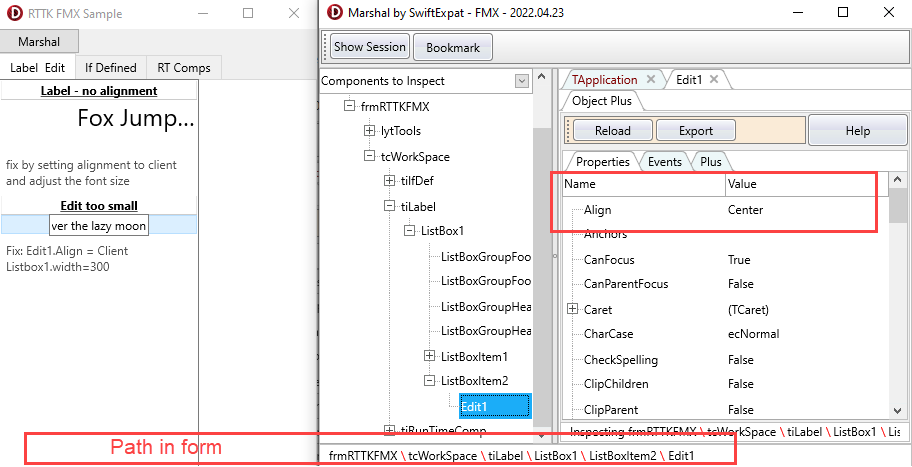Click the Export button
912x467 pixels.
coord(696,130)
